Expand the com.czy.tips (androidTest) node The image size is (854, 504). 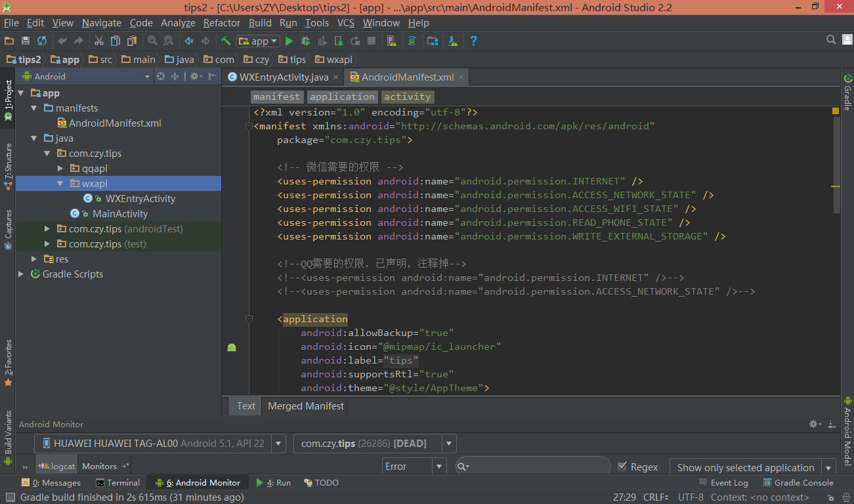click(47, 229)
